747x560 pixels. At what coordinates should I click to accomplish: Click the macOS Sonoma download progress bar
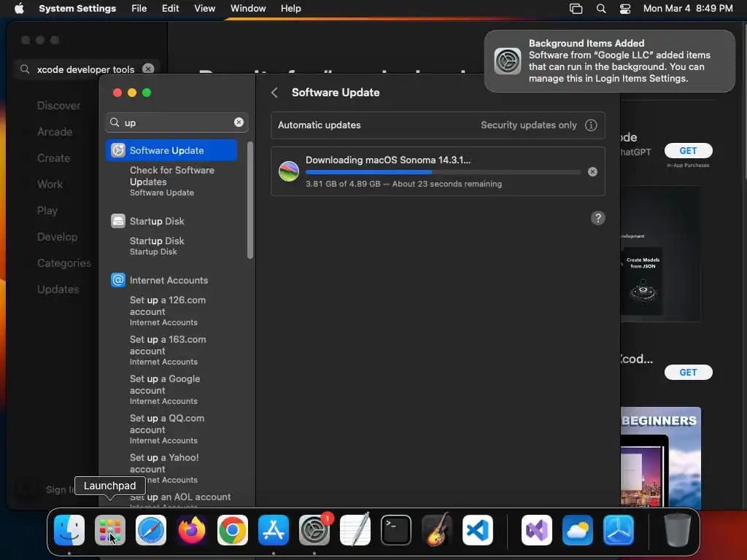coord(443,172)
